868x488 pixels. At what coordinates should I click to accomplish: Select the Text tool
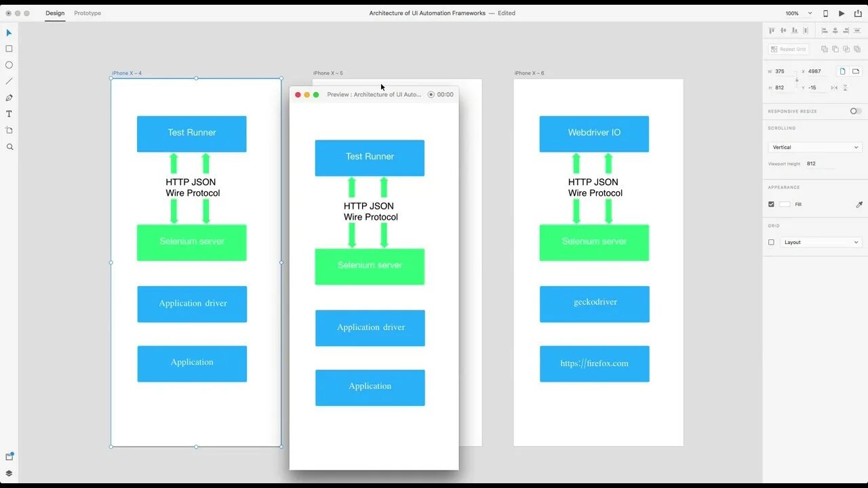(x=9, y=114)
